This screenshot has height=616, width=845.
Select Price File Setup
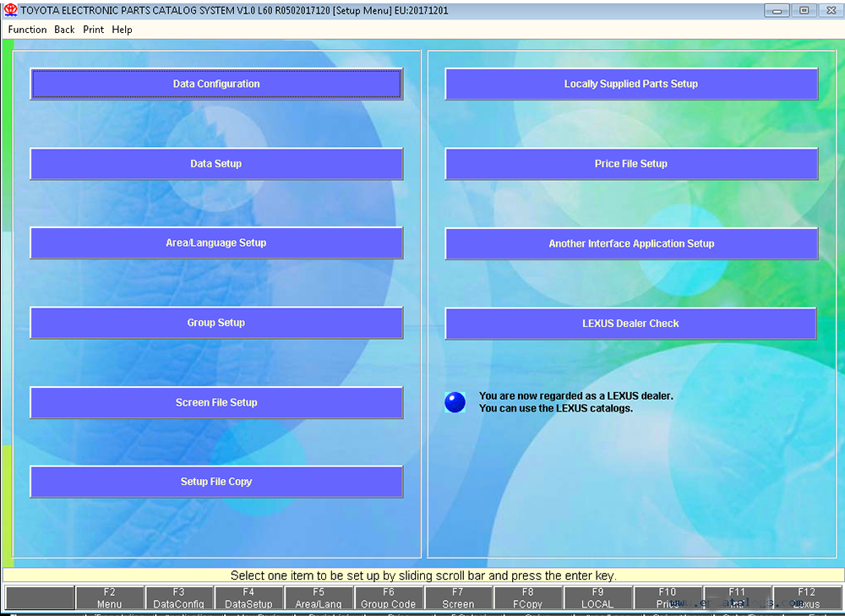(631, 163)
